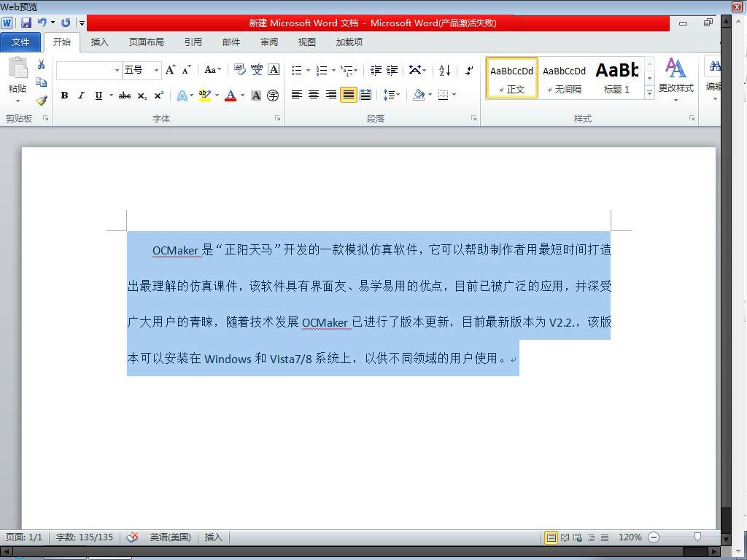Open the Font dialog launcher
This screenshot has width=747, height=560.
click(277, 118)
